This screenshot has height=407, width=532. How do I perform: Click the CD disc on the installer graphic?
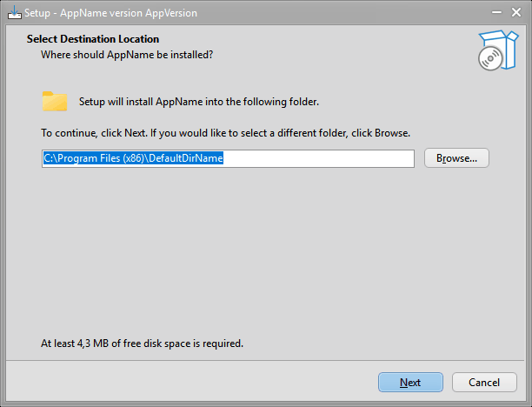point(489,58)
